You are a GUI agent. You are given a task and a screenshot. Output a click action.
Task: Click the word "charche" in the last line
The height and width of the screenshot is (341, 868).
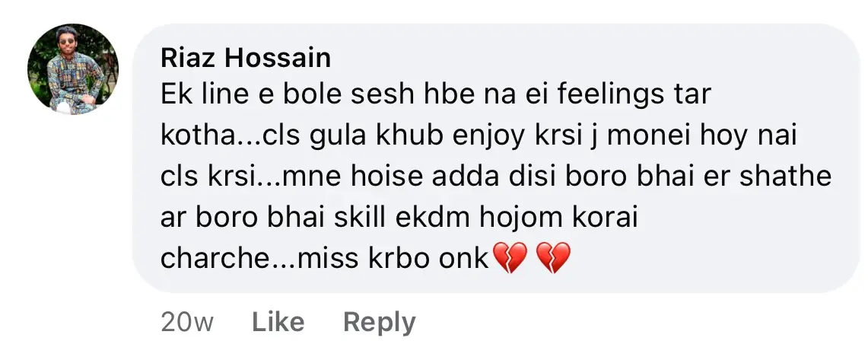(215, 259)
